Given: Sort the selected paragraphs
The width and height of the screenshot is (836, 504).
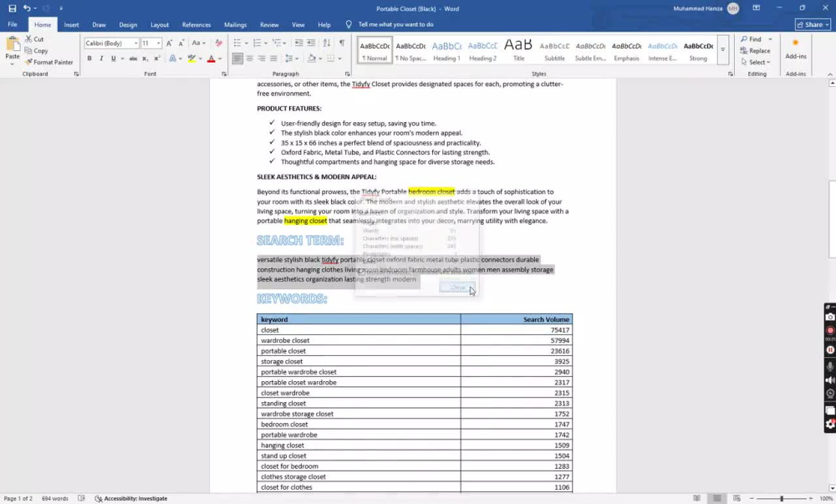Looking at the screenshot, I should click(x=327, y=43).
